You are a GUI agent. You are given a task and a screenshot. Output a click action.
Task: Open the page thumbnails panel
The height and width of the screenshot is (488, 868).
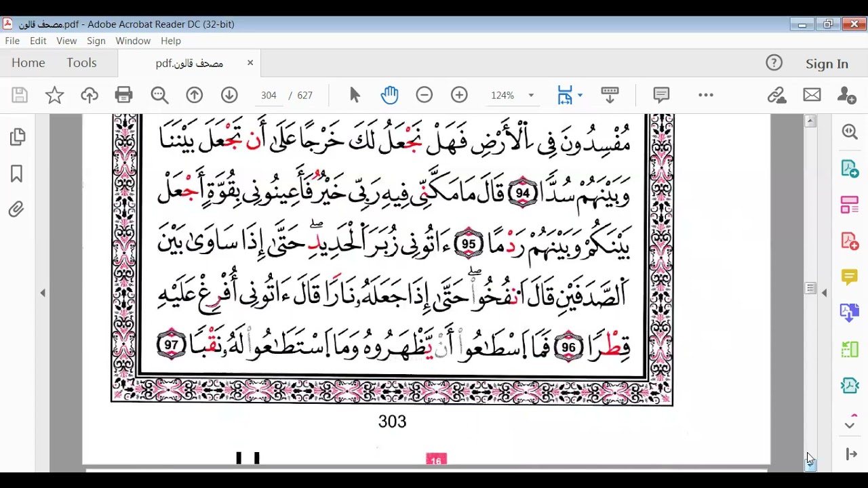pyautogui.click(x=18, y=138)
